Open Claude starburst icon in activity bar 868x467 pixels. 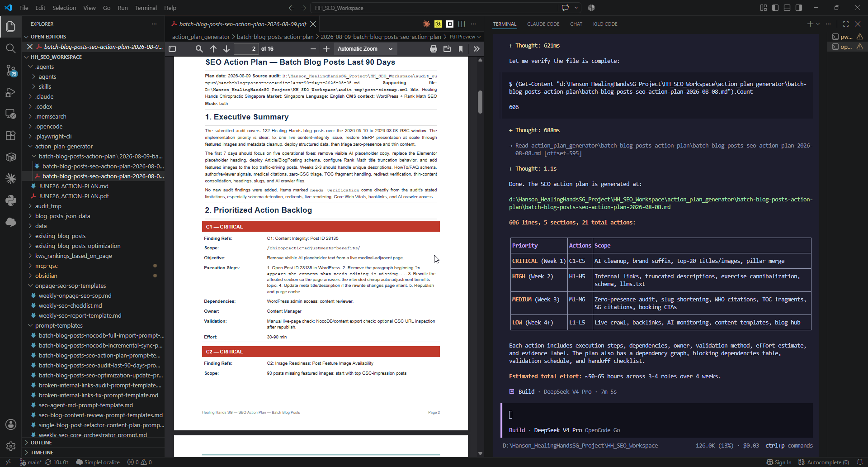click(x=11, y=179)
